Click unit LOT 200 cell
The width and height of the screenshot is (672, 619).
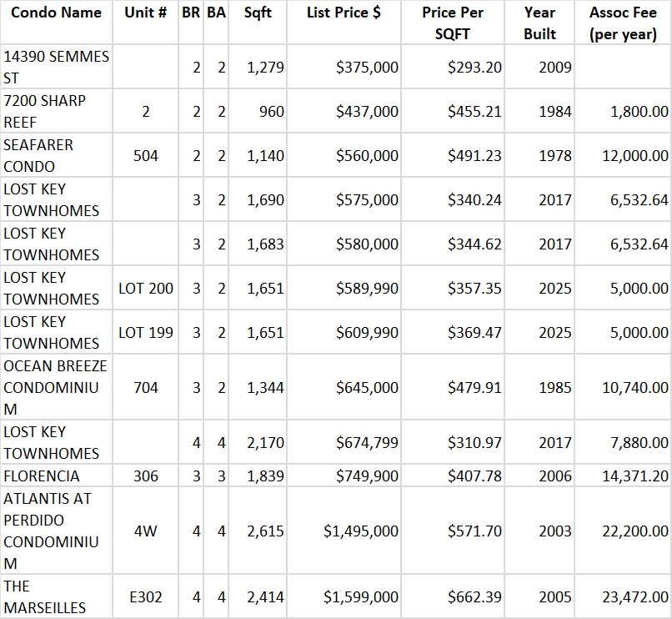tap(146, 289)
